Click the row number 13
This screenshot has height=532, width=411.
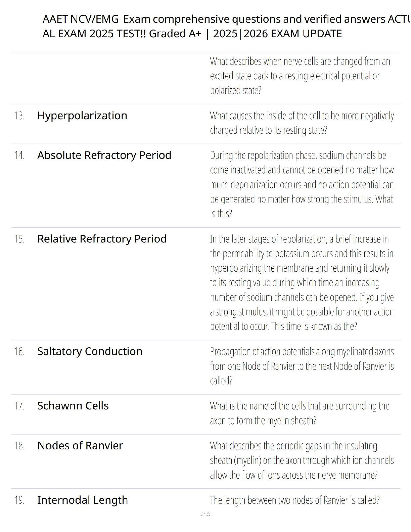pos(19,116)
